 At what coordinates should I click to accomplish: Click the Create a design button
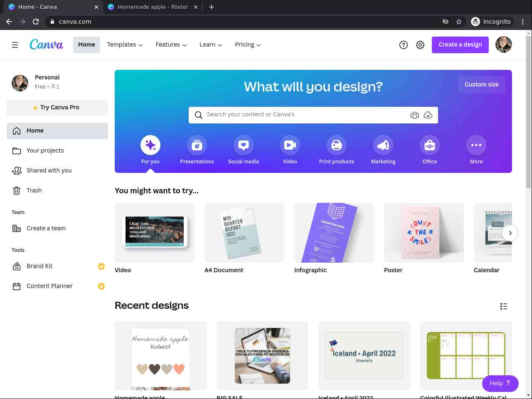coord(460,45)
